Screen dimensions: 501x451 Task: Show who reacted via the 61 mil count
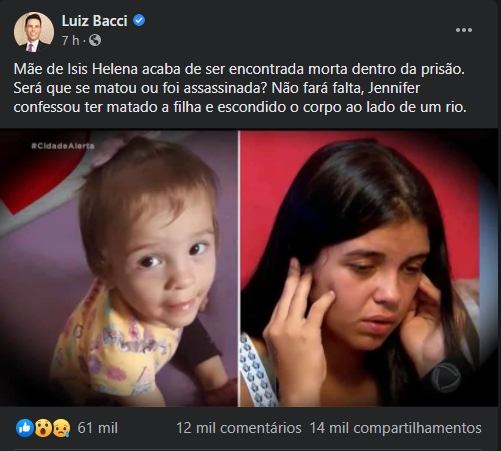(x=98, y=428)
